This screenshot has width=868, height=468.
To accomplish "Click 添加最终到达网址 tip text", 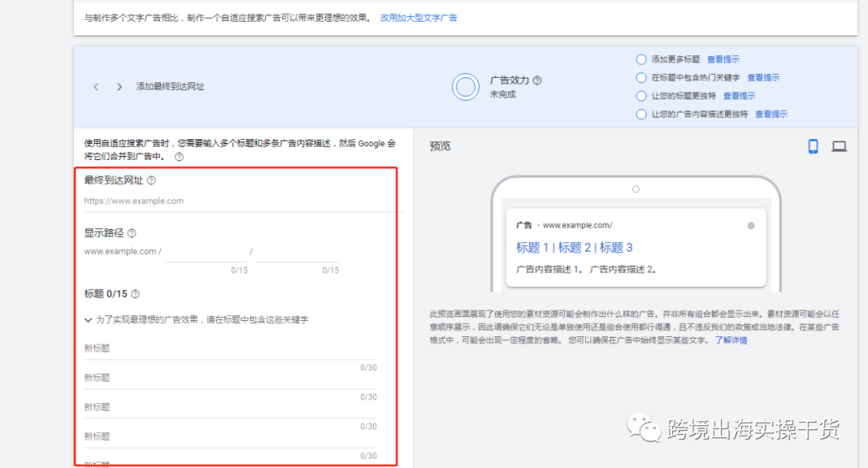I will (x=170, y=86).
